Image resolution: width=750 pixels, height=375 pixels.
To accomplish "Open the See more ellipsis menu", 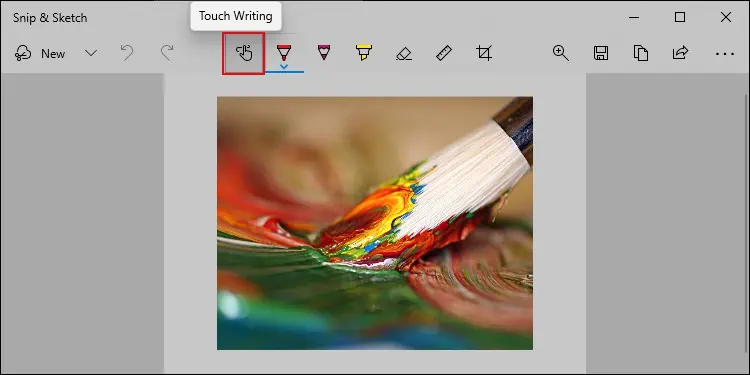I will 725,54.
